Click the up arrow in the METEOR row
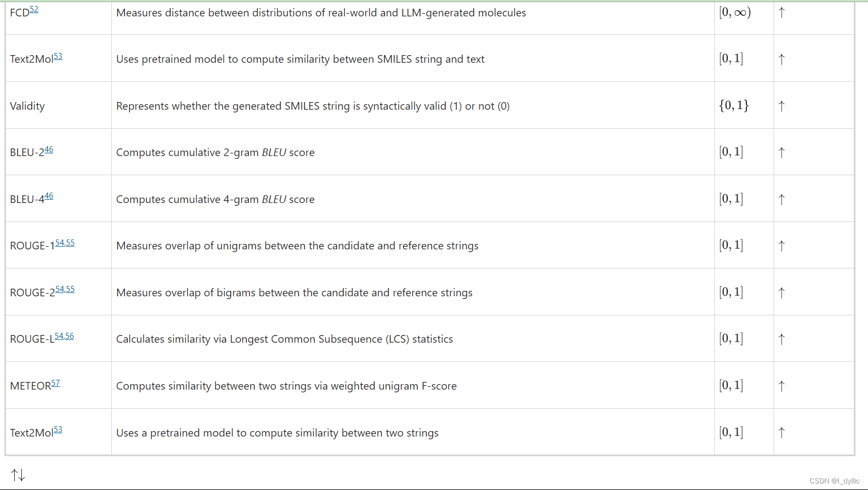868x490 pixels. tap(782, 386)
